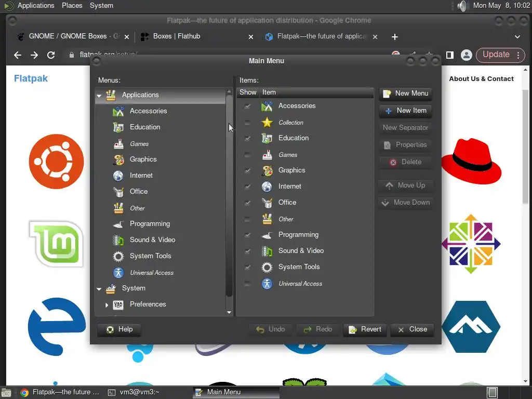
Task: Select Games joystick icon in Menus tree
Action: click(x=118, y=144)
